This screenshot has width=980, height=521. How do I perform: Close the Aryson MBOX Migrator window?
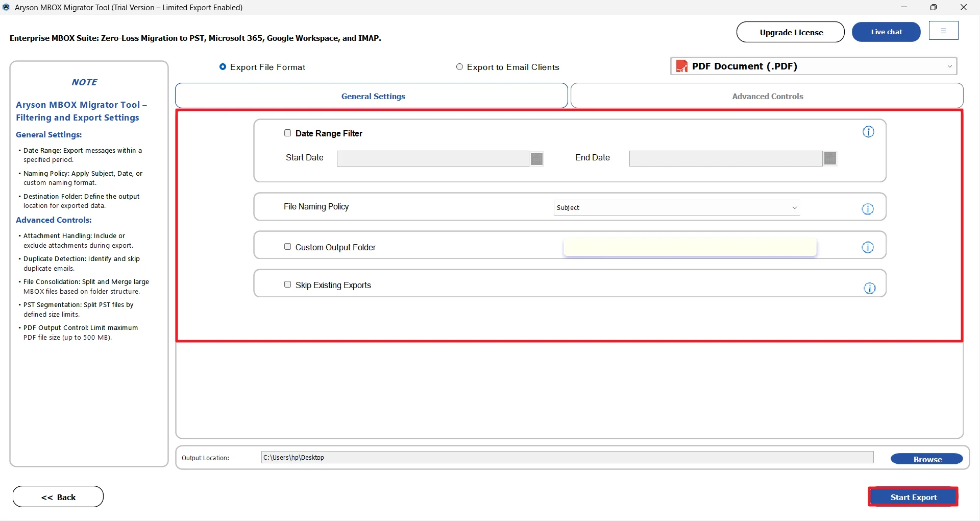click(963, 7)
